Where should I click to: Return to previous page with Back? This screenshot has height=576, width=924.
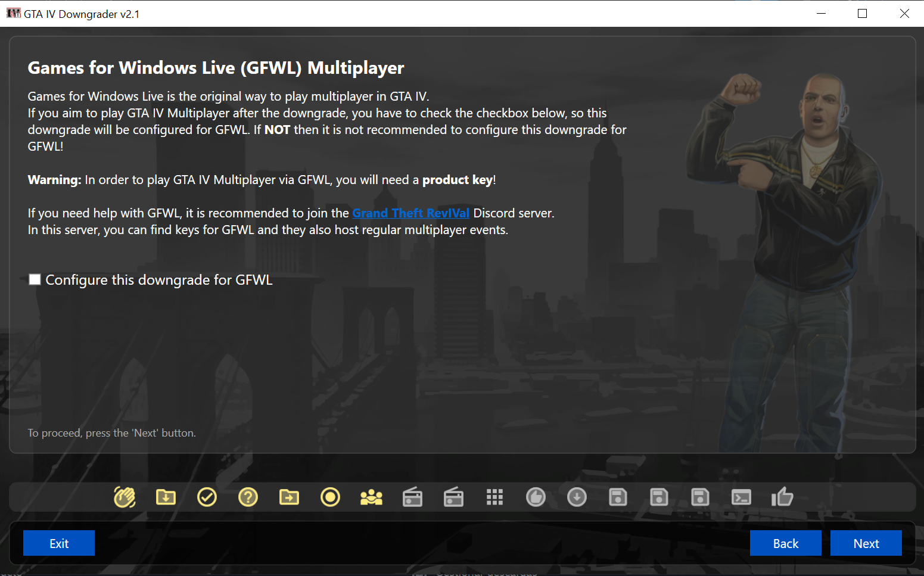(785, 543)
